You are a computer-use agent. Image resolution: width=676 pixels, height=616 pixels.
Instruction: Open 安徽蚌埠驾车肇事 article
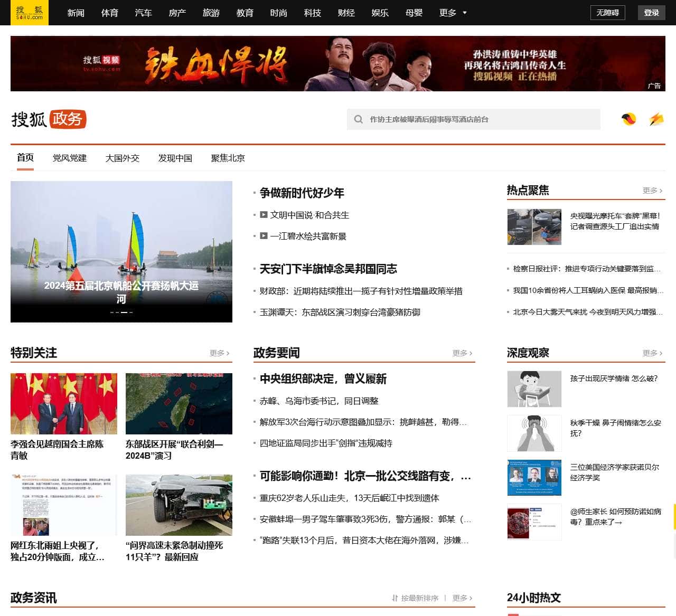[365, 519]
